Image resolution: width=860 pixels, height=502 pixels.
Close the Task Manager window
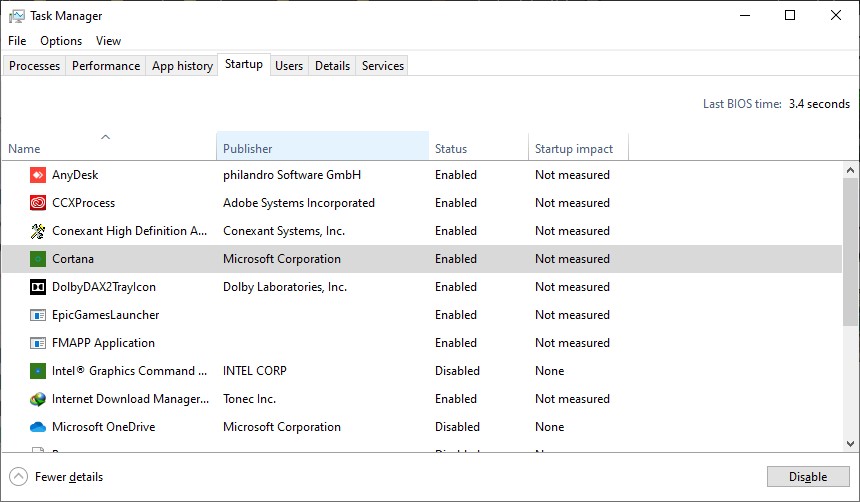(836, 15)
